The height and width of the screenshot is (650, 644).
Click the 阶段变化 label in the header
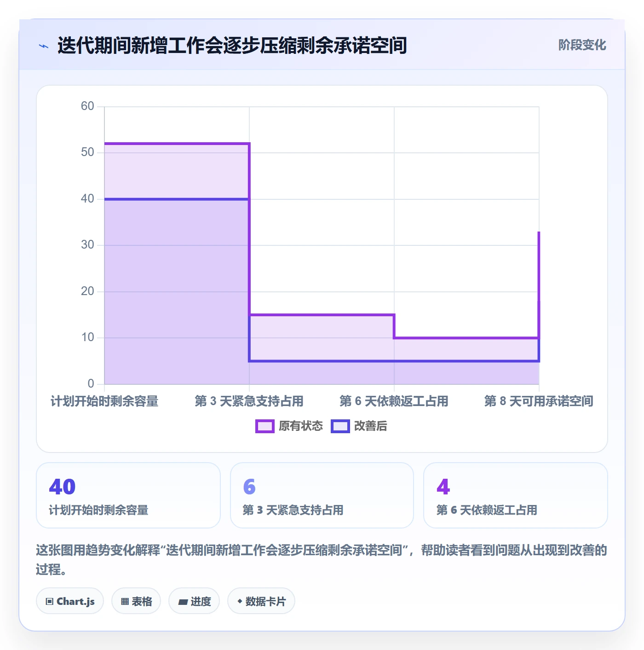(582, 45)
